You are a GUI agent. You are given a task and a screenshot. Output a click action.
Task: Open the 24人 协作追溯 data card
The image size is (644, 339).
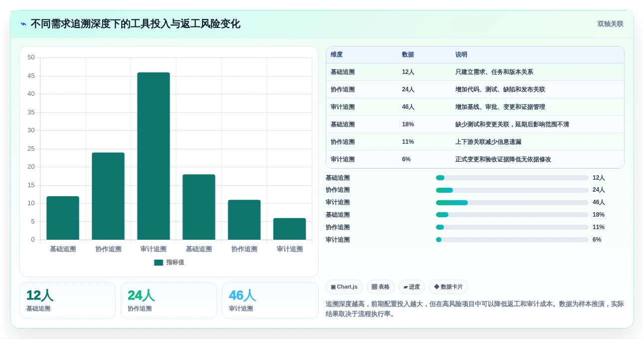coord(169,301)
